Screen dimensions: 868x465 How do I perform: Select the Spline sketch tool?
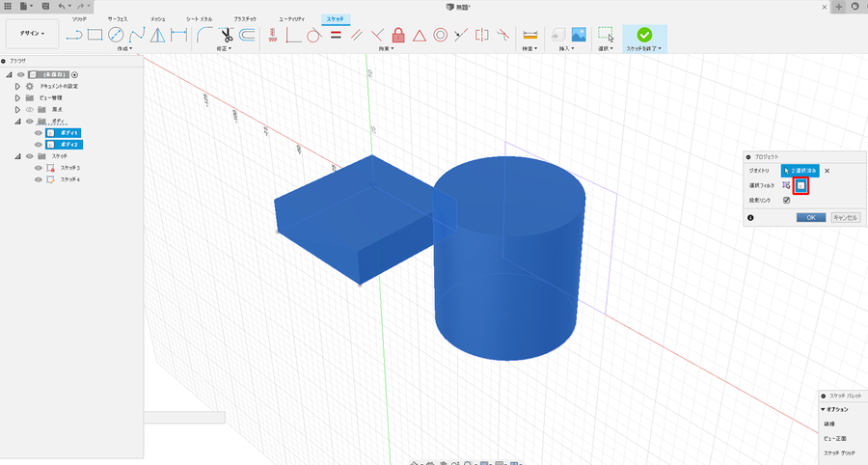tap(137, 35)
